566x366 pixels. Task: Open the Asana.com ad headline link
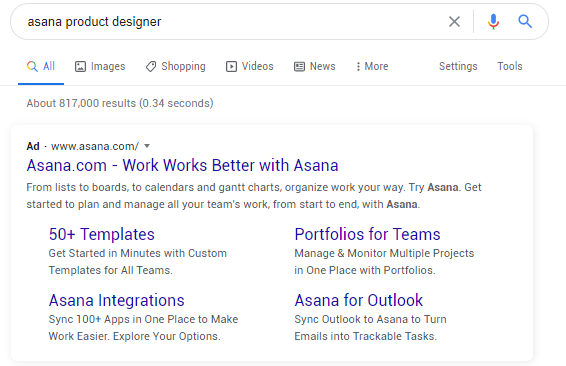(182, 166)
